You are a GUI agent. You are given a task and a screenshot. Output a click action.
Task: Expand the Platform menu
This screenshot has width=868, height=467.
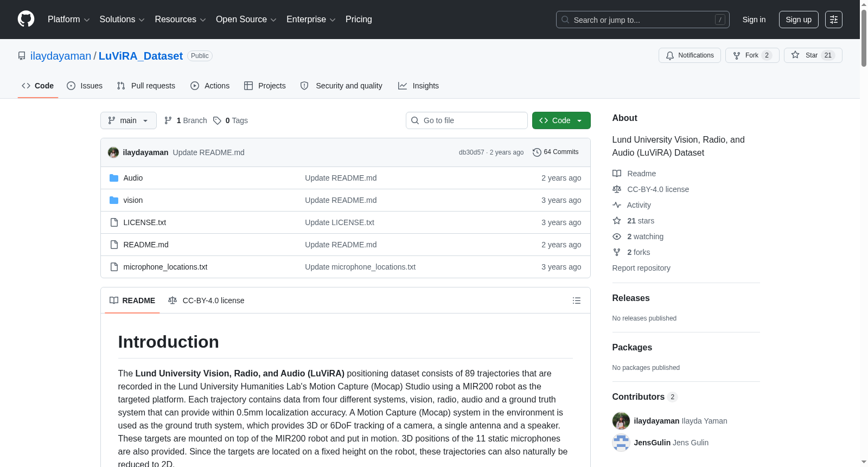[68, 20]
